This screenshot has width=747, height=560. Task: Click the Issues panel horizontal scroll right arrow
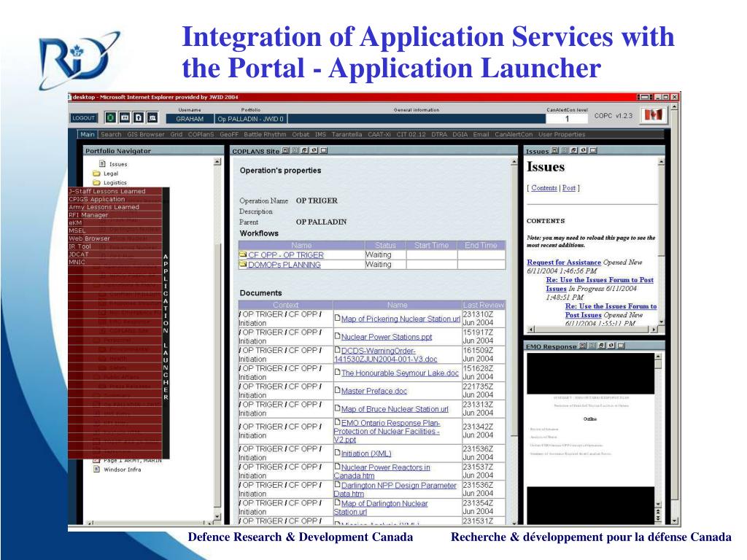(x=654, y=329)
